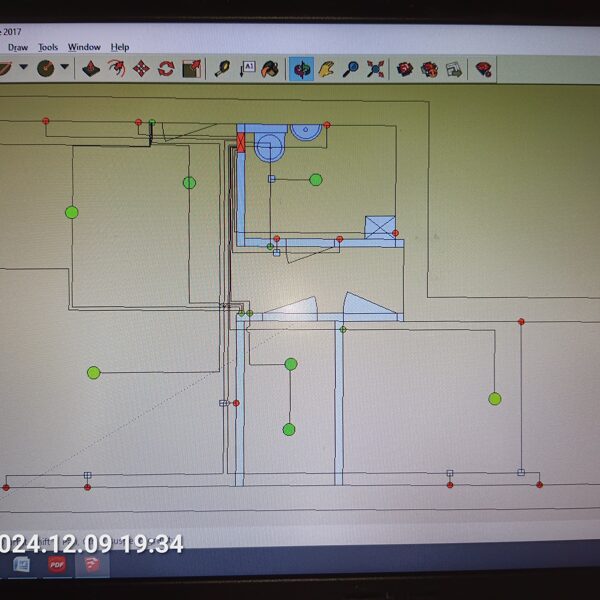Choose the Rotate tool
600x600 pixels.
[166, 68]
